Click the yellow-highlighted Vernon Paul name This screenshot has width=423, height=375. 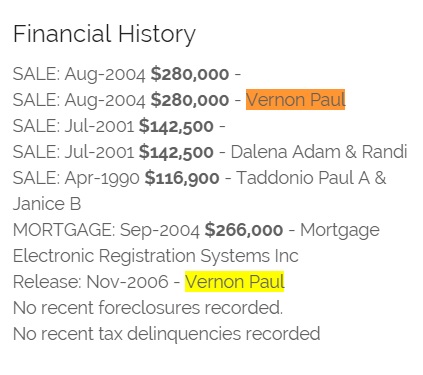(x=234, y=282)
